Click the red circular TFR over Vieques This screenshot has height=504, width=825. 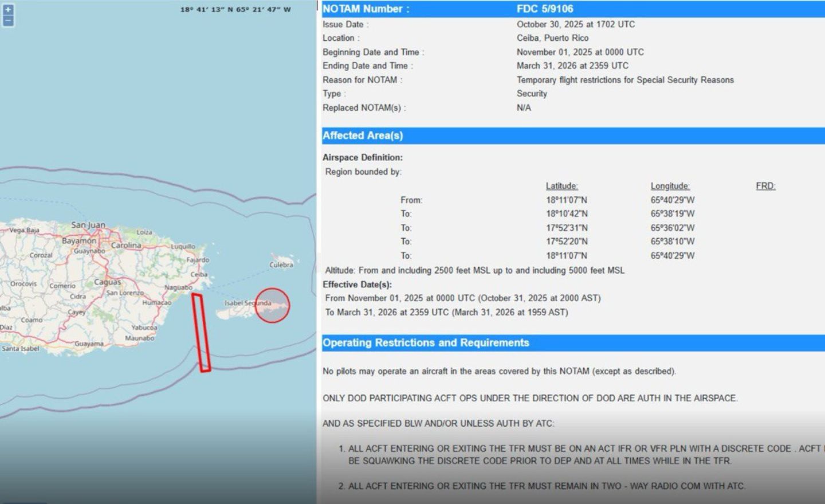273,306
